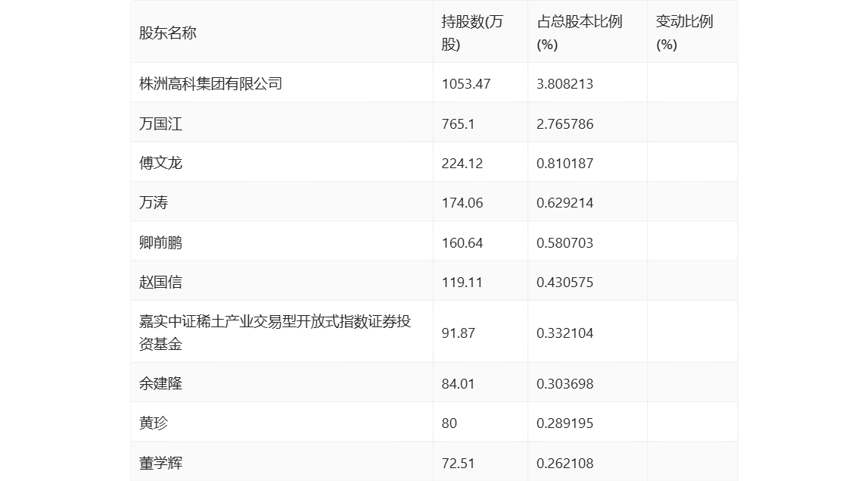Click the value 119.11
The height and width of the screenshot is (481, 868).
[462, 282]
